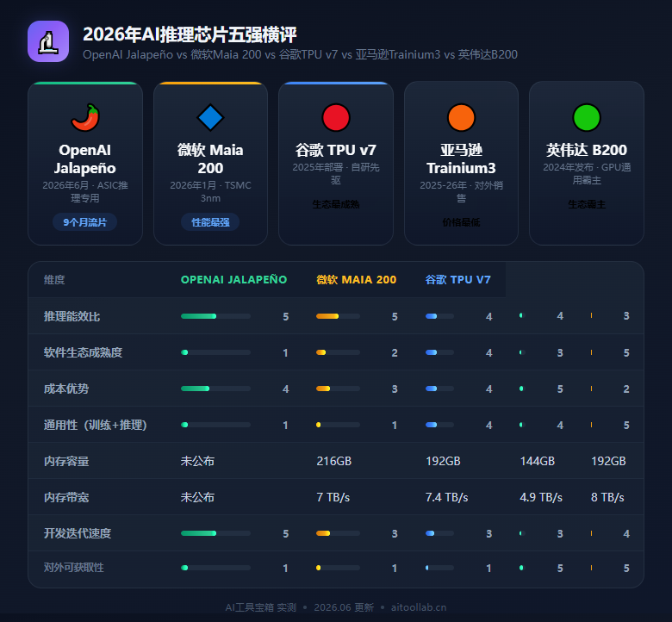Click 未公布 in the 内存带宽 row
This screenshot has width=672, height=622.
point(197,497)
